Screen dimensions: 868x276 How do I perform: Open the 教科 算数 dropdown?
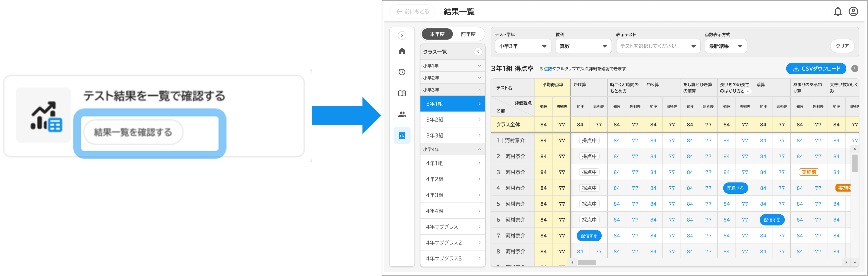(583, 46)
